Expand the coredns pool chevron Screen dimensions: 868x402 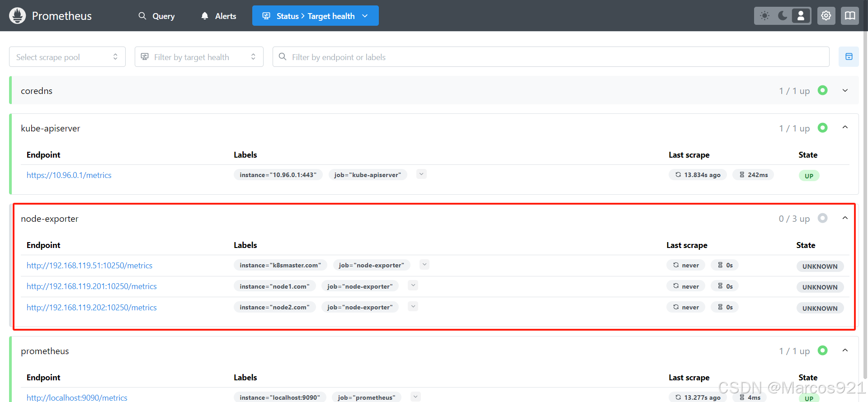click(845, 90)
